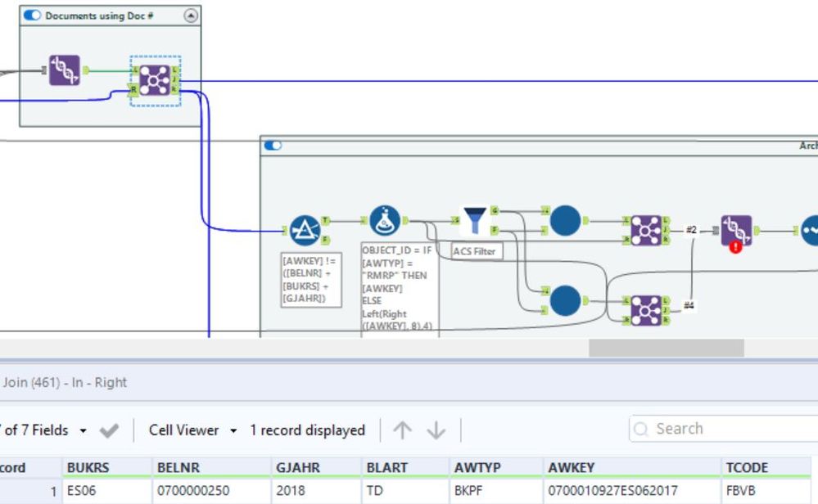Click the AWTYP column header
Viewport: 818px width, 504px height.
tap(497, 467)
